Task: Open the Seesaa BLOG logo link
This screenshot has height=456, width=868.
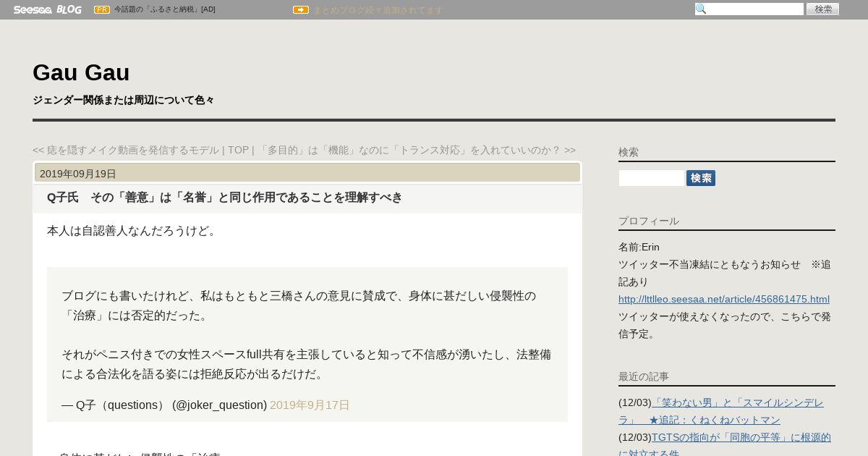Action: click(47, 9)
